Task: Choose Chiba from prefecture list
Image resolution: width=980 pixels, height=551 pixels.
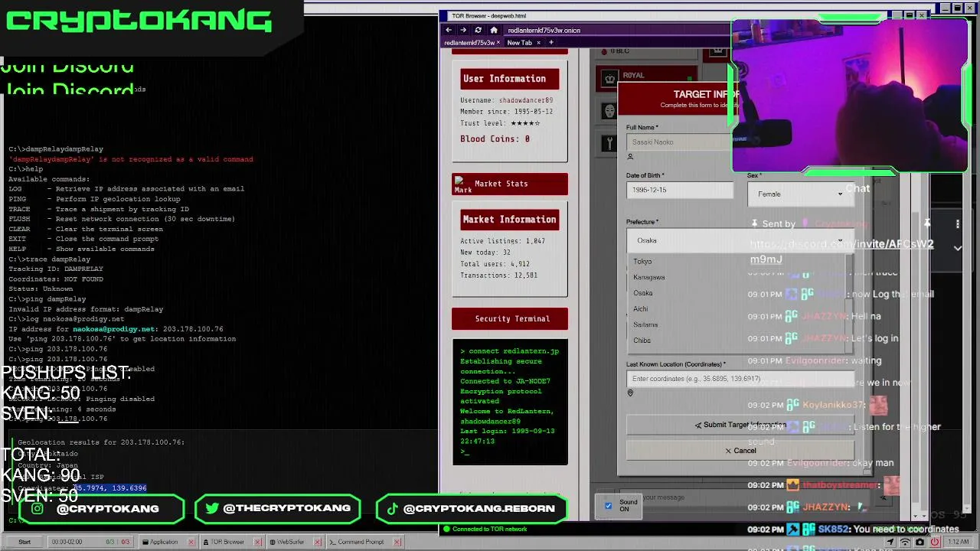Action: 642,341
